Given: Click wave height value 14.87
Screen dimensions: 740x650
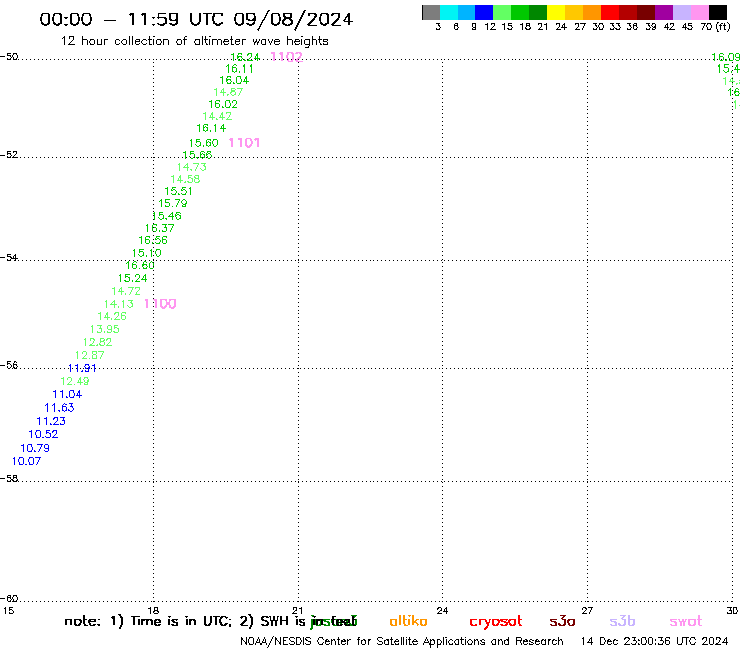Looking at the screenshot, I should point(228,93).
